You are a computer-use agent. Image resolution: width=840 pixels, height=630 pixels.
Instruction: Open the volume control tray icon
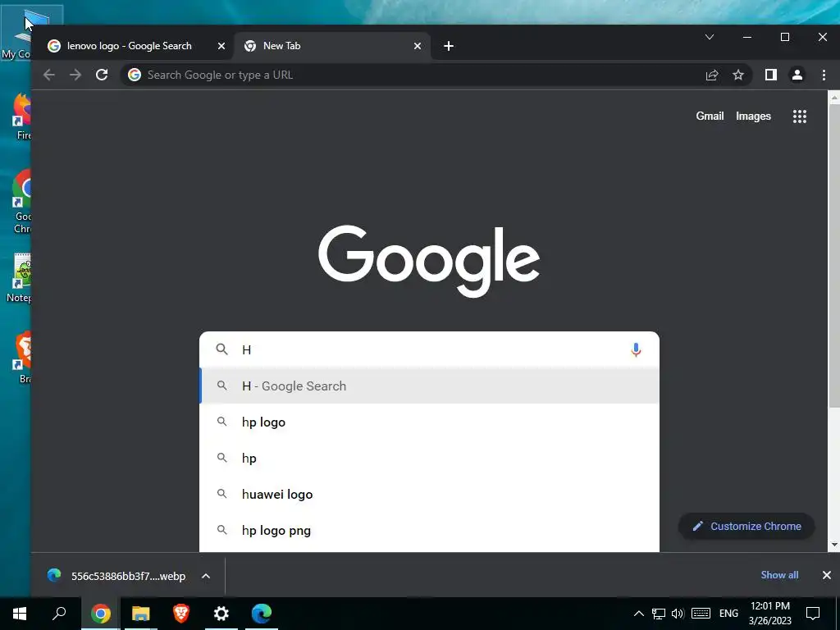678,614
